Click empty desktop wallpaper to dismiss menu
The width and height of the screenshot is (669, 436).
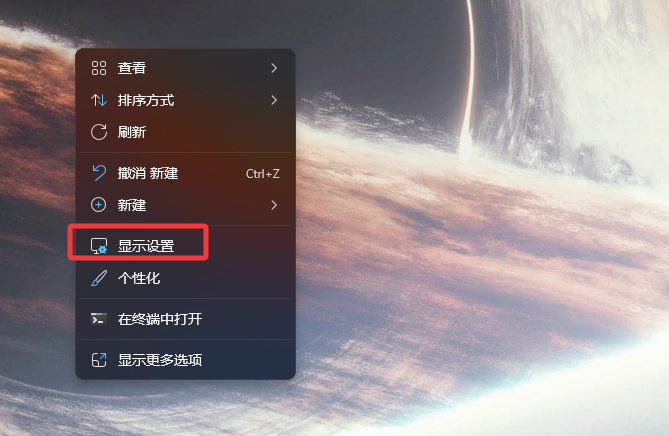click(469, 299)
